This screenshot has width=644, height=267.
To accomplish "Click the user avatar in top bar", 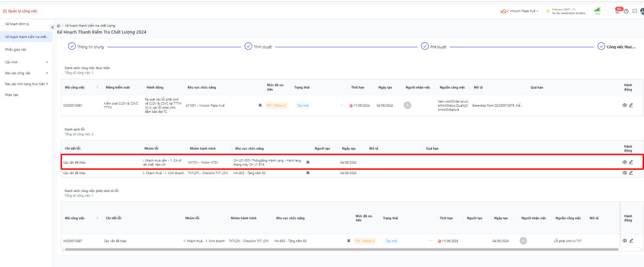I will (642, 11).
